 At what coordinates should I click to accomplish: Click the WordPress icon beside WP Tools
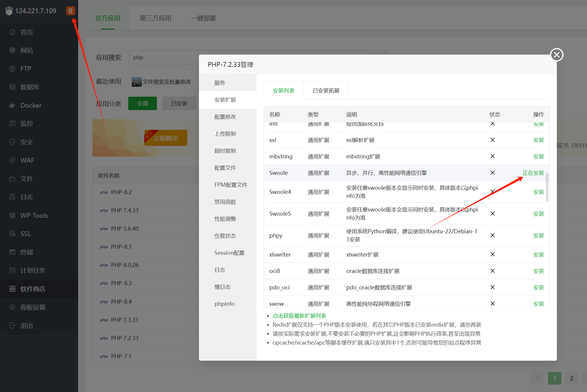12,215
